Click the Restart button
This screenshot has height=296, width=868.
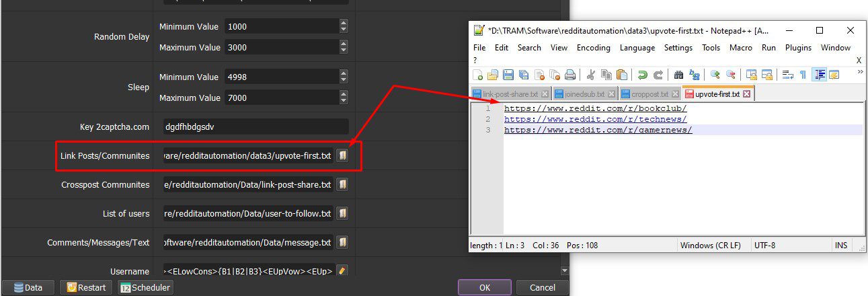(x=86, y=287)
